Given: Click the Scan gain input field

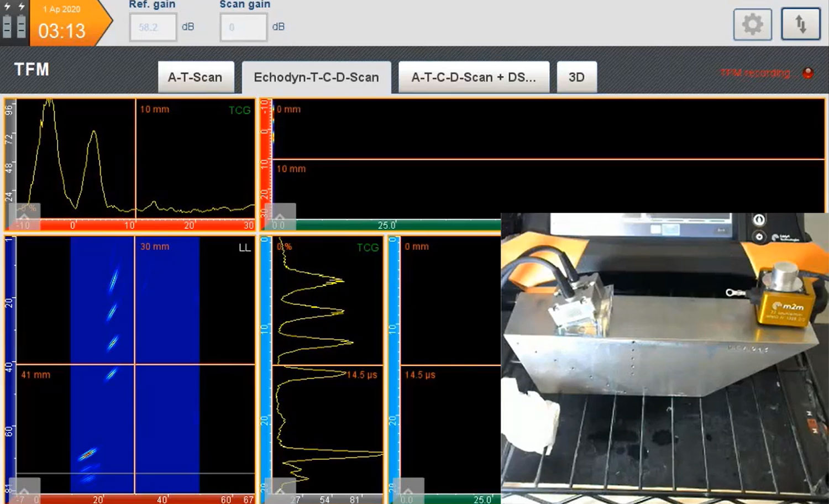Looking at the screenshot, I should tap(243, 27).
